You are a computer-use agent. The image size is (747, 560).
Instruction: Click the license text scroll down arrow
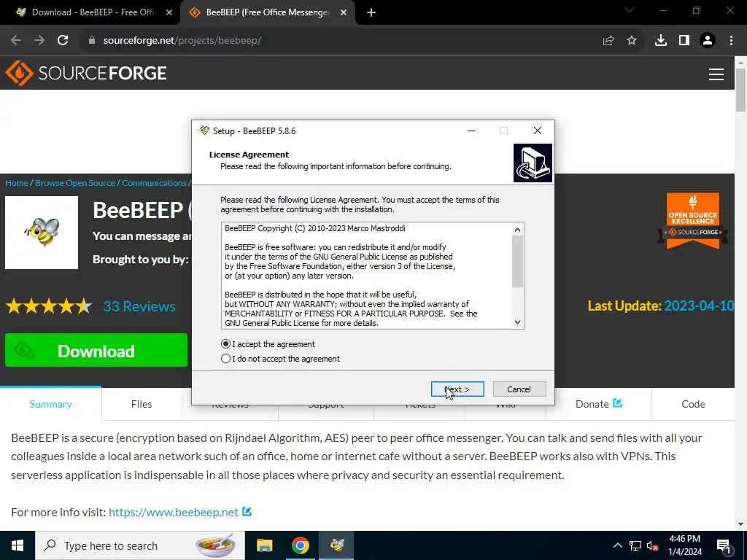pos(518,322)
